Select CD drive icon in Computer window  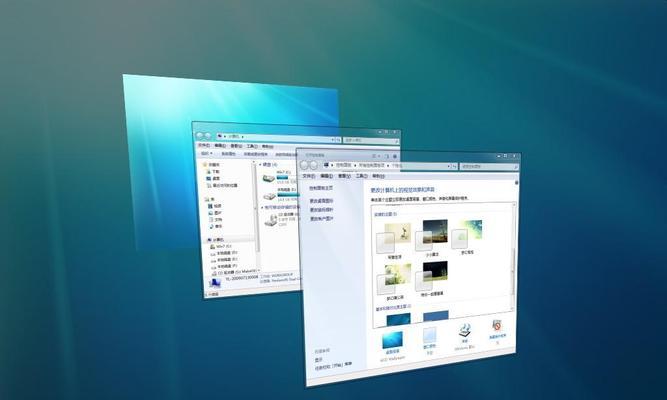(271, 220)
